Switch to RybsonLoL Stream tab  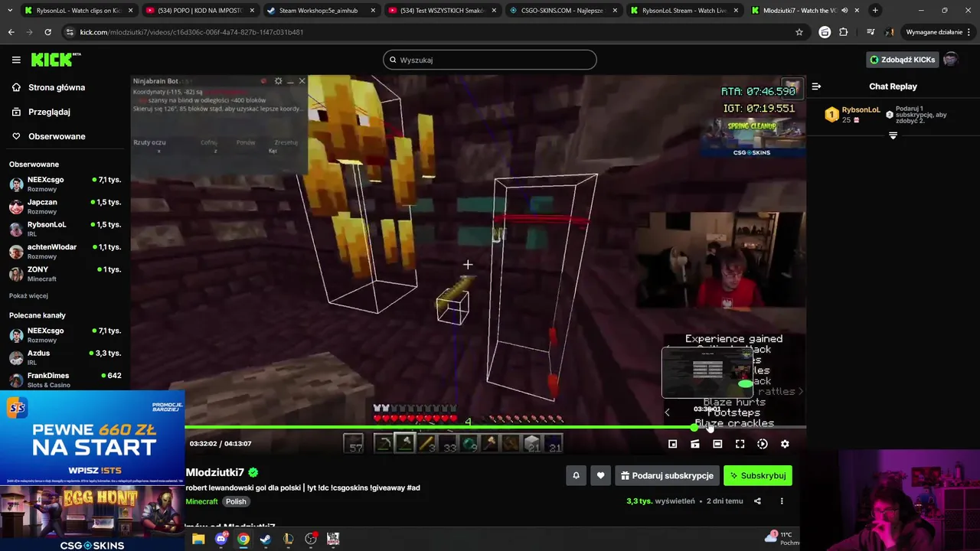pyautogui.click(x=684, y=11)
